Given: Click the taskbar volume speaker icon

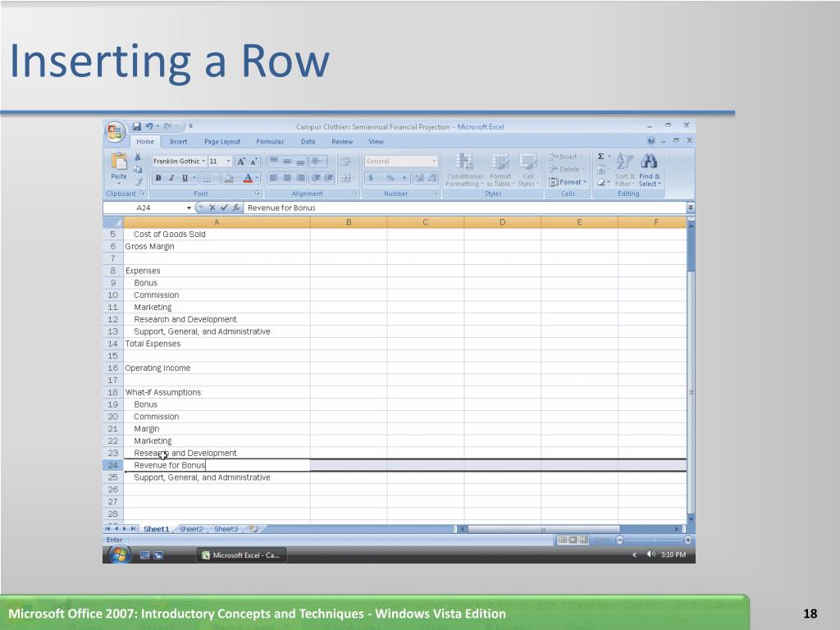Looking at the screenshot, I should [651, 555].
